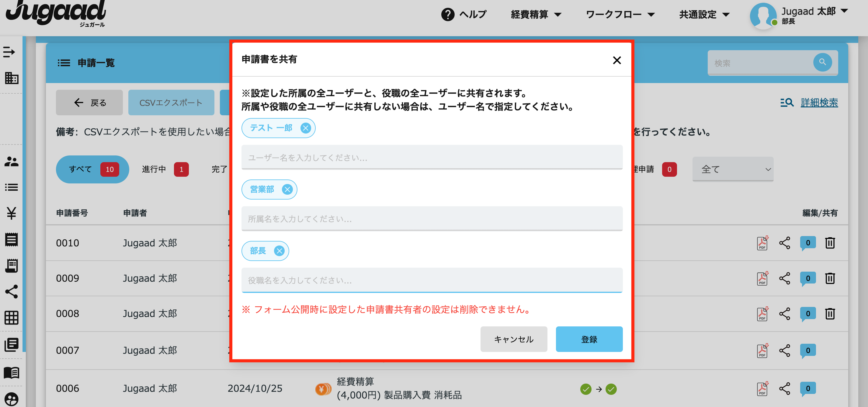Delete application 0010
Image resolution: width=868 pixels, height=407 pixels.
point(830,242)
